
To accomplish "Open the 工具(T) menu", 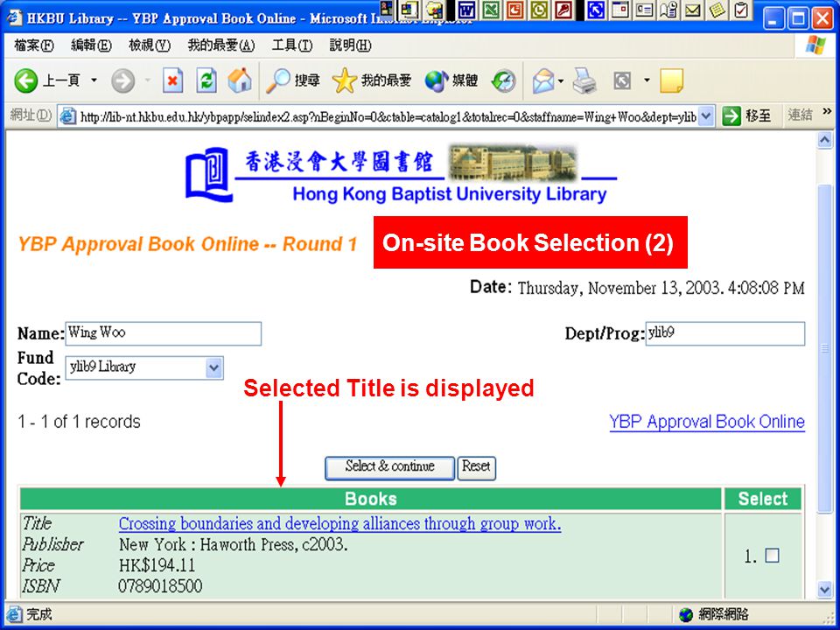I will click(292, 46).
